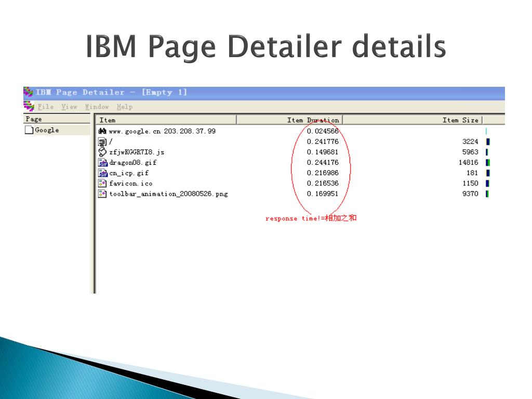Viewport: 532px width, 399px height.
Task: Click duration value 0.169951
Action: point(323,194)
